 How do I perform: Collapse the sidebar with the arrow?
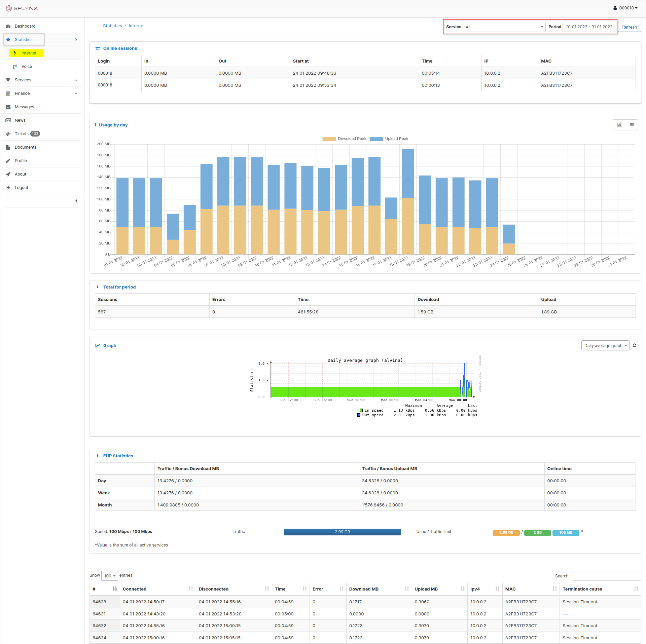[76, 201]
